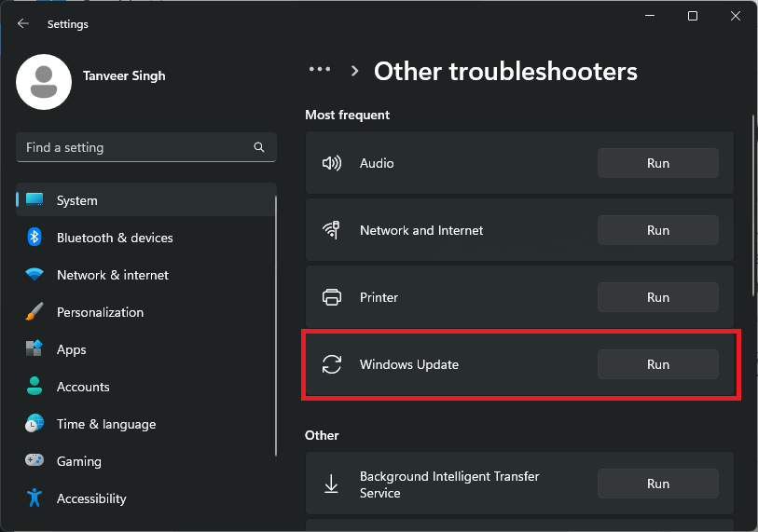Click the main content scrollbar
758x532 pixels.
(753, 205)
